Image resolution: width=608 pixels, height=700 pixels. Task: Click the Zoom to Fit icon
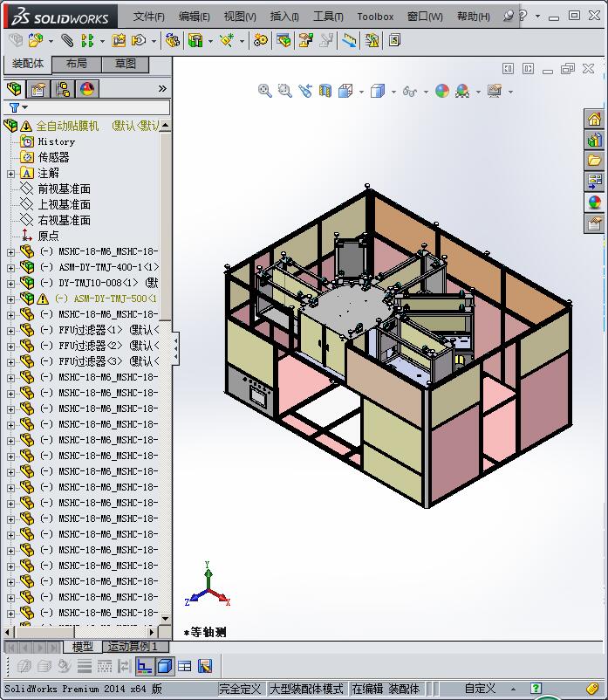click(x=264, y=91)
